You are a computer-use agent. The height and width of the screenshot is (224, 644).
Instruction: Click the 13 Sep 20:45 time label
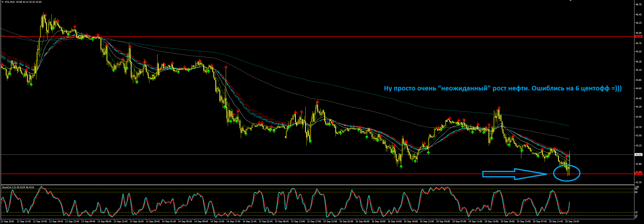153,221
